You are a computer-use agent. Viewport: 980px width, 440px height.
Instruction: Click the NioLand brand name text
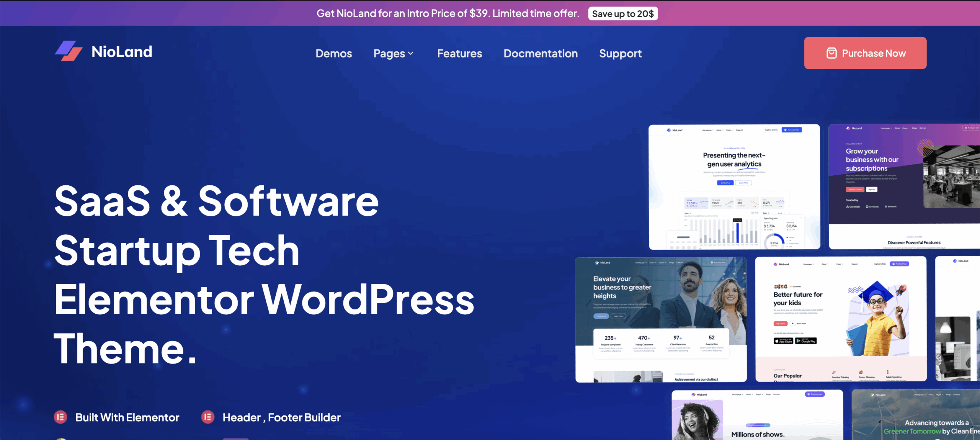point(122,52)
